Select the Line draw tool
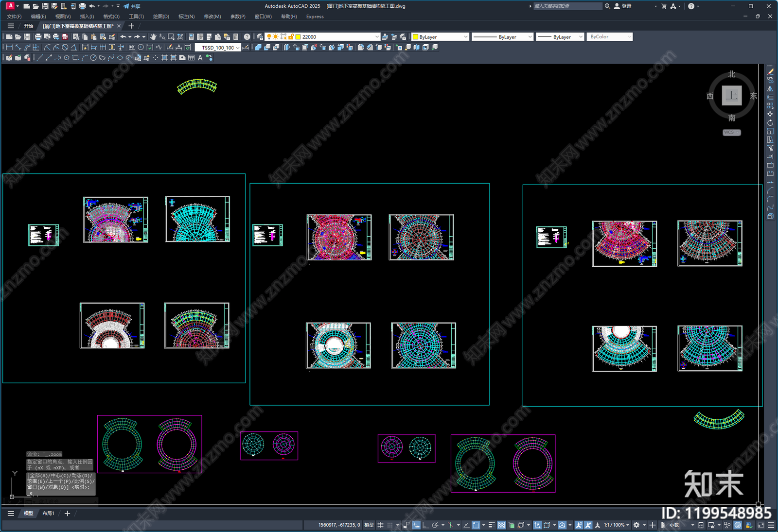Viewport: 778px width, 532px height. [x=40, y=58]
